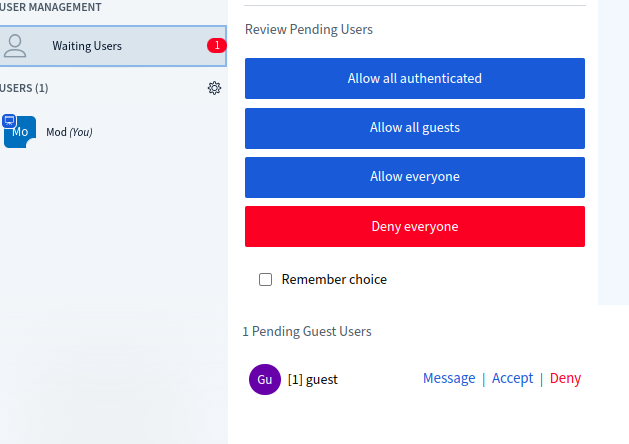Click the red Deny everyone button

[x=415, y=227]
